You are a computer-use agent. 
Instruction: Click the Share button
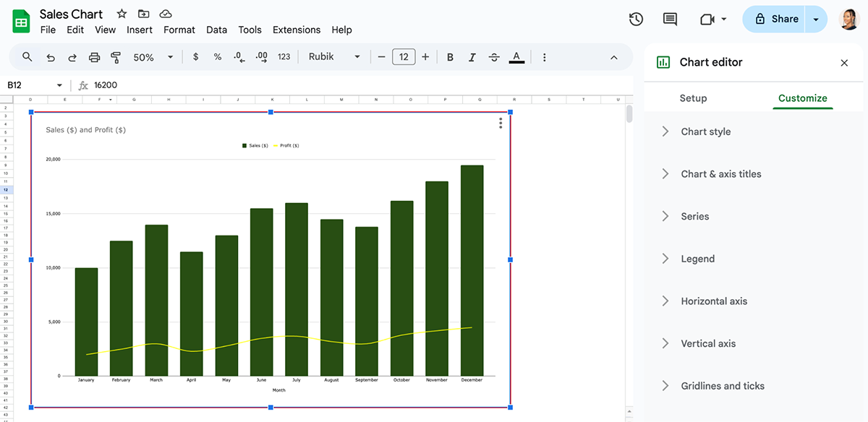pyautogui.click(x=775, y=20)
